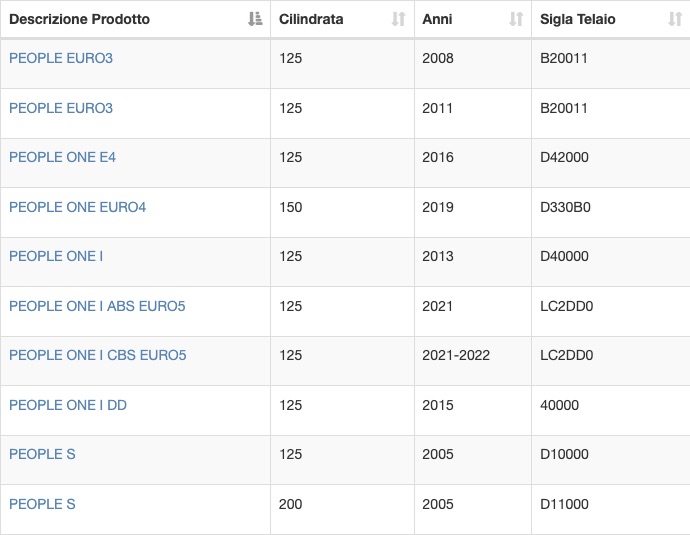Open the PEOPLE ONE I link

click(x=56, y=256)
